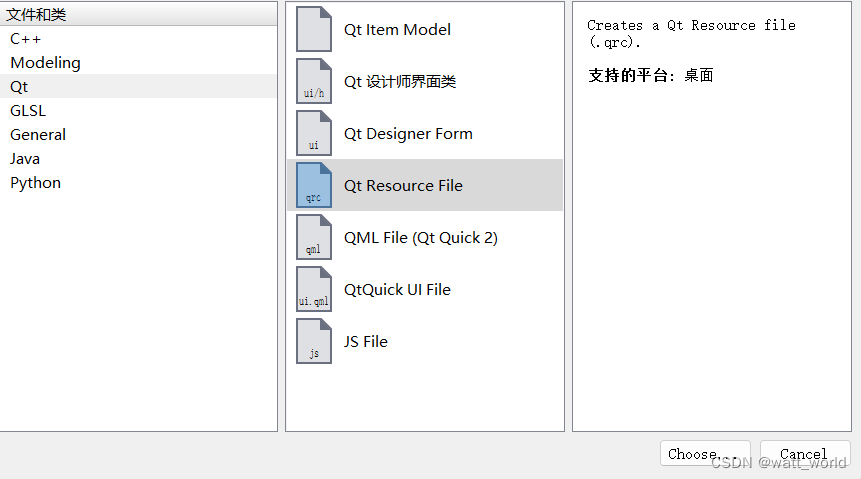Click the qml file icon
This screenshot has height=479, width=861.
(x=314, y=237)
